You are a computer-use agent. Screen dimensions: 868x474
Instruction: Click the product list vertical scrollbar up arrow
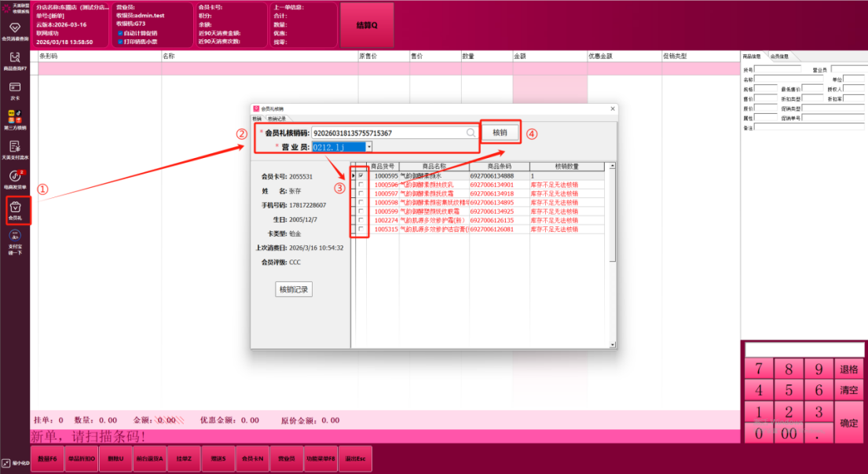(613, 167)
